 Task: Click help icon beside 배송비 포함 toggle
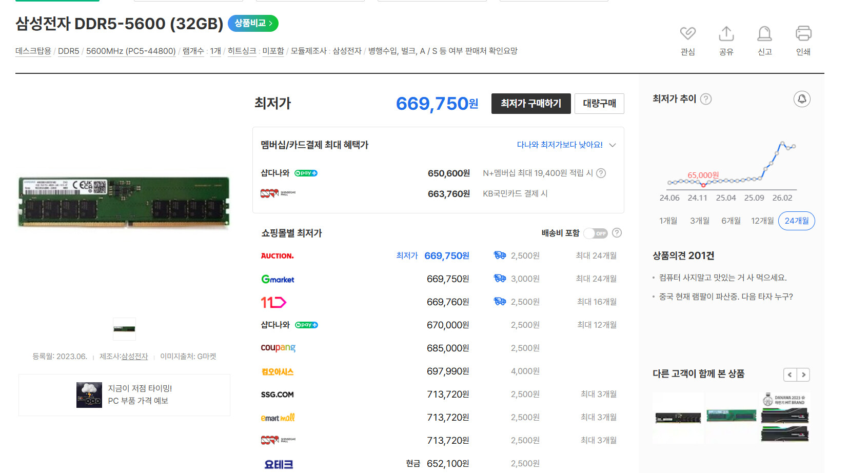point(617,233)
